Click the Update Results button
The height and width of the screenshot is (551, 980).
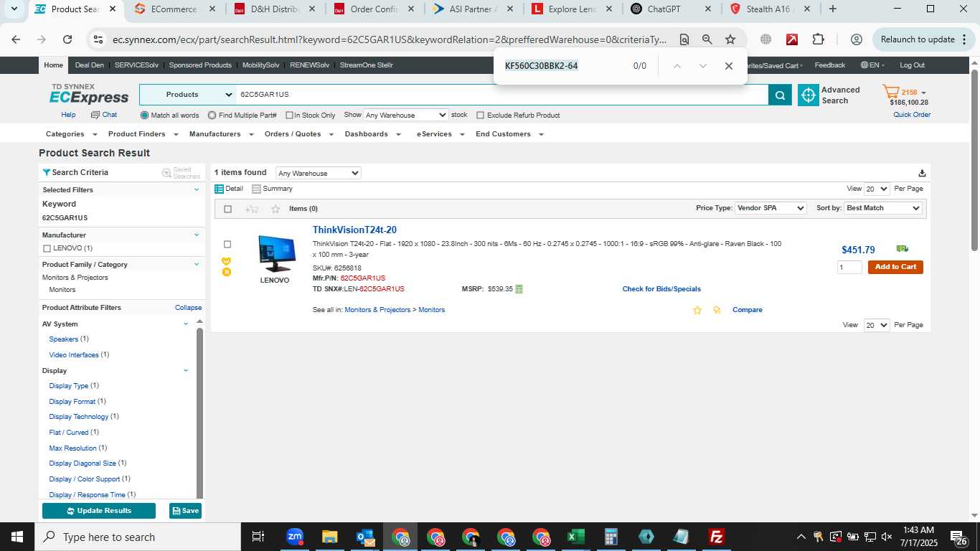99,511
